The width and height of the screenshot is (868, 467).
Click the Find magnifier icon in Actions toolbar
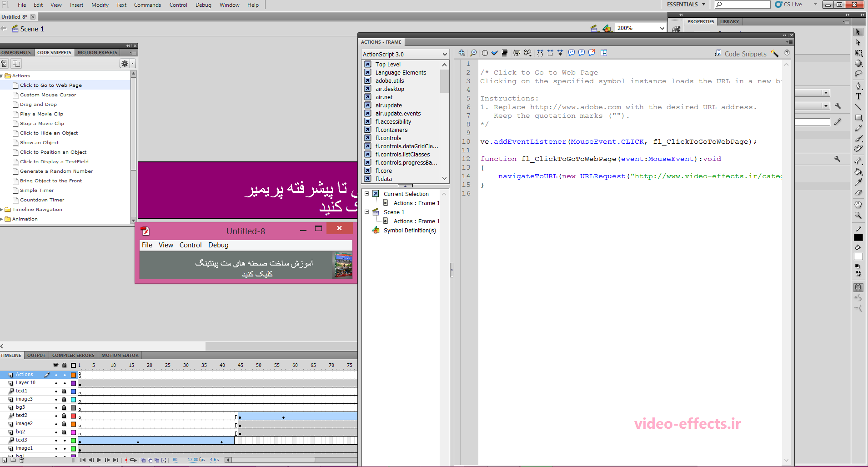pos(473,53)
